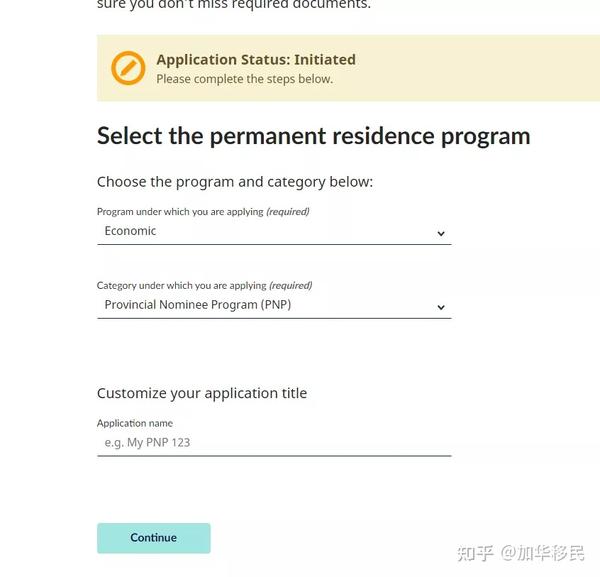Click the orange pencil status icon

click(x=128, y=68)
